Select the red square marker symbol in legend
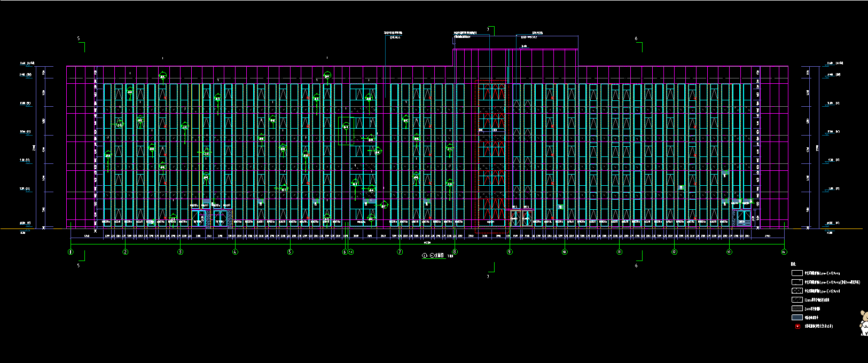 coord(797,326)
